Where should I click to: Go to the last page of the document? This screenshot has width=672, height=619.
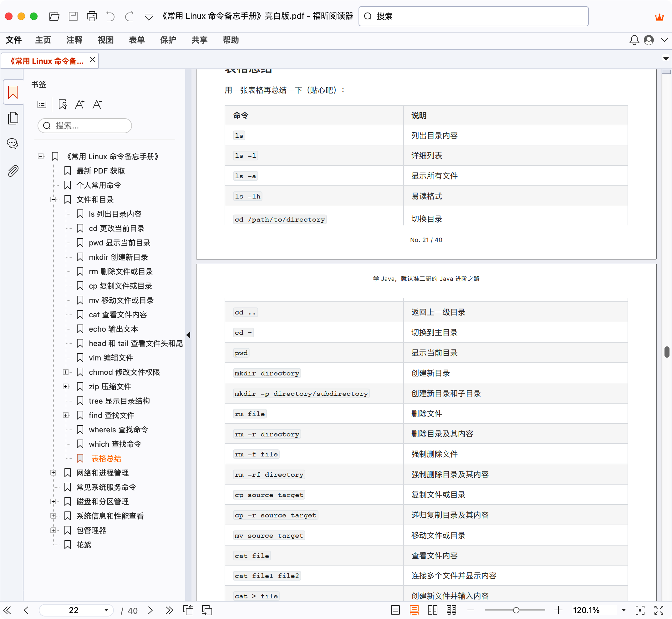pyautogui.click(x=169, y=610)
